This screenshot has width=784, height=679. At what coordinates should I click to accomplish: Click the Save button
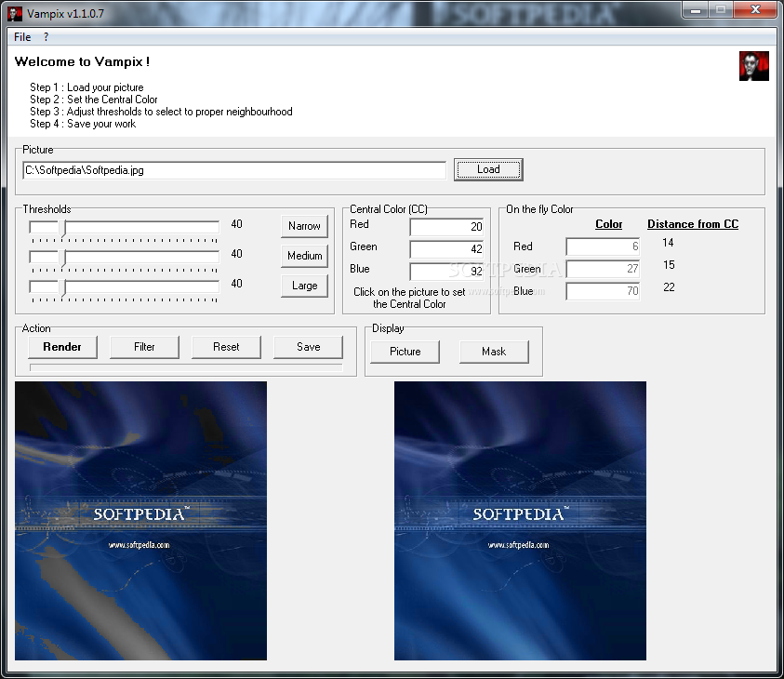pos(308,347)
